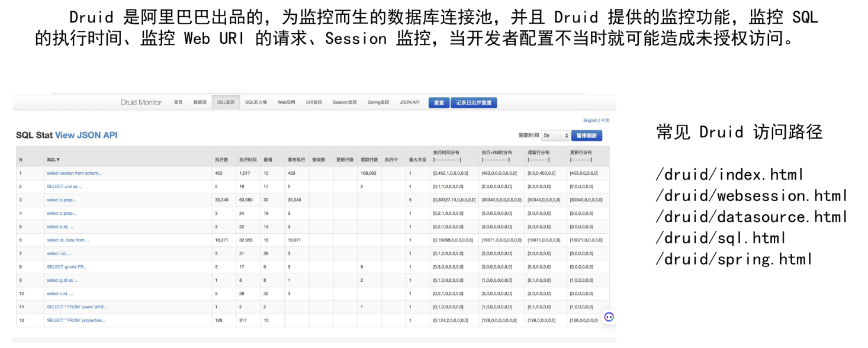Screen dimensions: 868x348
Task: Go to the Web应用 tab
Action: (x=286, y=102)
